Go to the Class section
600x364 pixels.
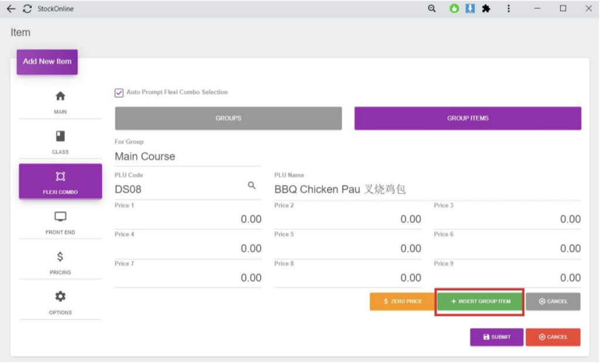pyautogui.click(x=60, y=142)
